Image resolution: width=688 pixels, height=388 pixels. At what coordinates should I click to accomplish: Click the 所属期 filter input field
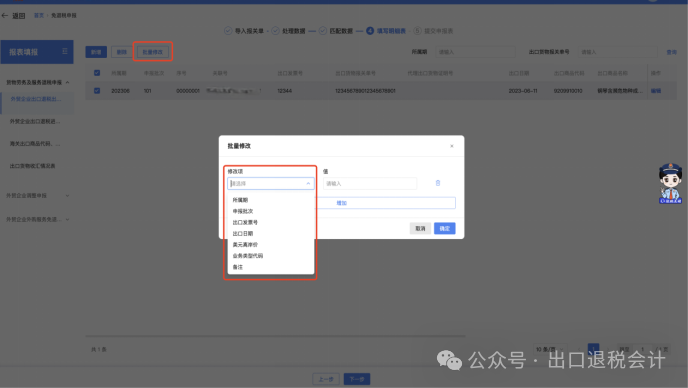point(475,52)
